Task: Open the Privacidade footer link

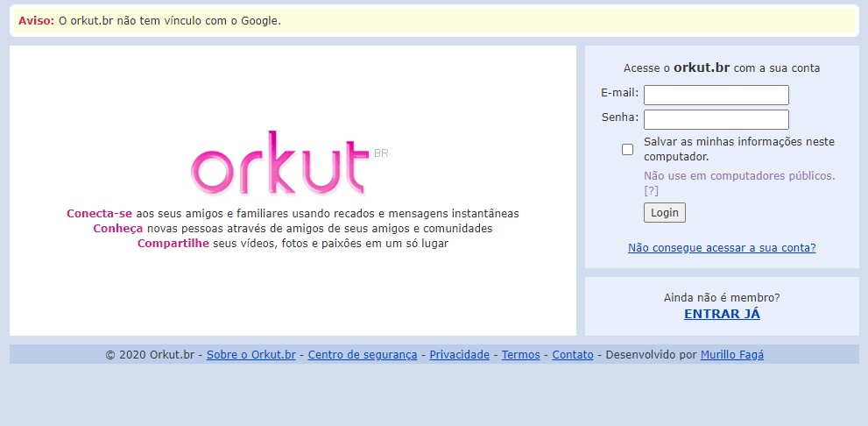Action: 459,355
